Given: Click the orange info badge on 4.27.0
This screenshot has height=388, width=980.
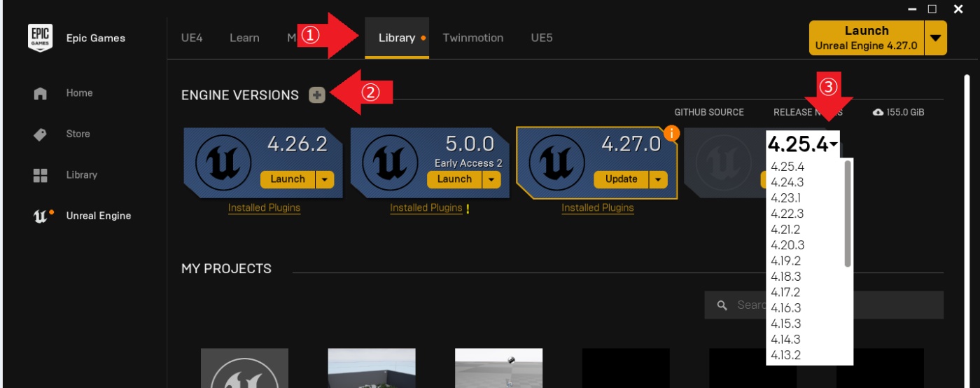Looking at the screenshot, I should pos(671,132).
